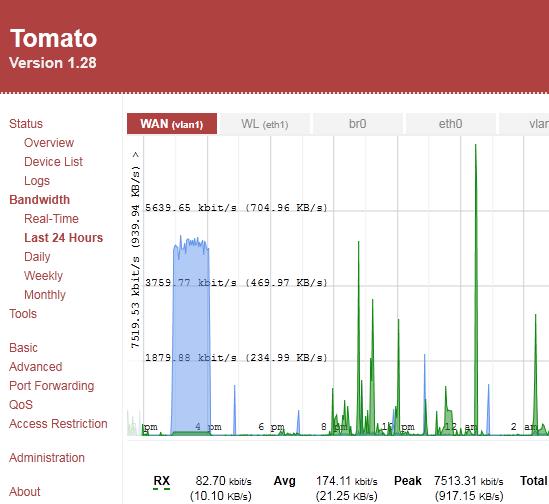Image resolution: width=549 pixels, height=504 pixels.
Task: Open the Overview status page
Action: pos(49,143)
